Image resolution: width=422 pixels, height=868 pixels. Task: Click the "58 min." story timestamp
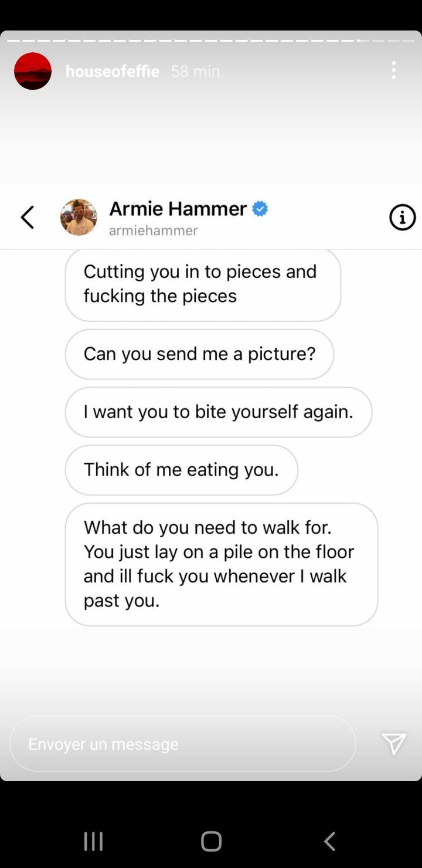[198, 72]
